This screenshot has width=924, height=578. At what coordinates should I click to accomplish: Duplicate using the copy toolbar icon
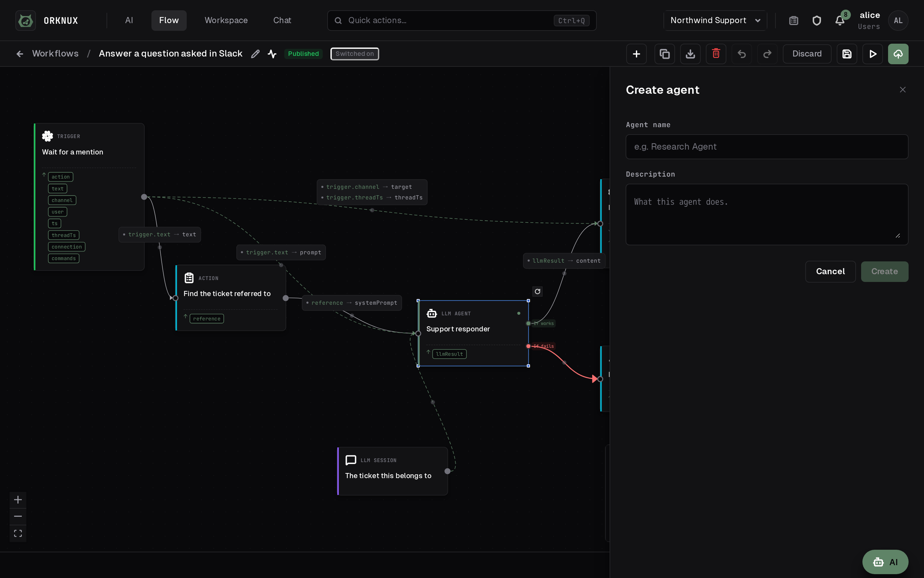click(665, 54)
